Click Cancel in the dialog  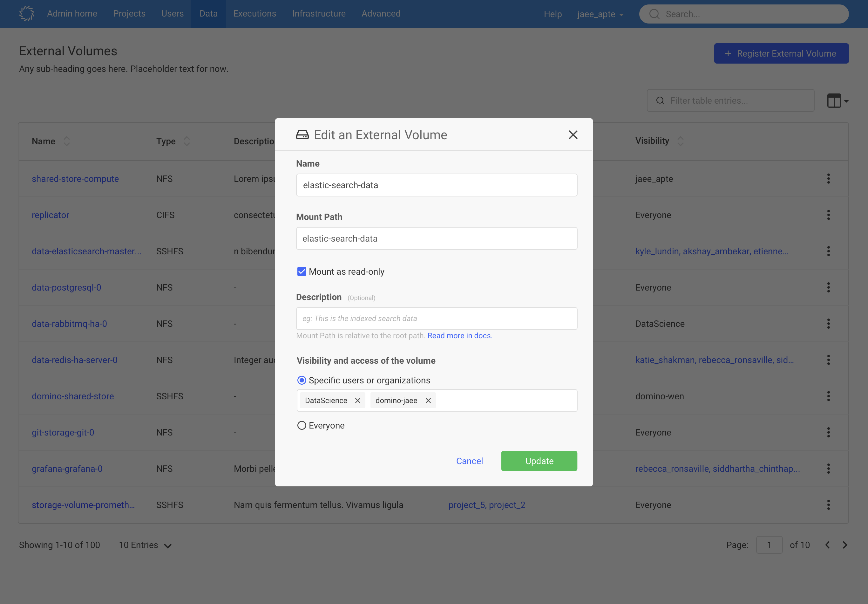tap(470, 461)
